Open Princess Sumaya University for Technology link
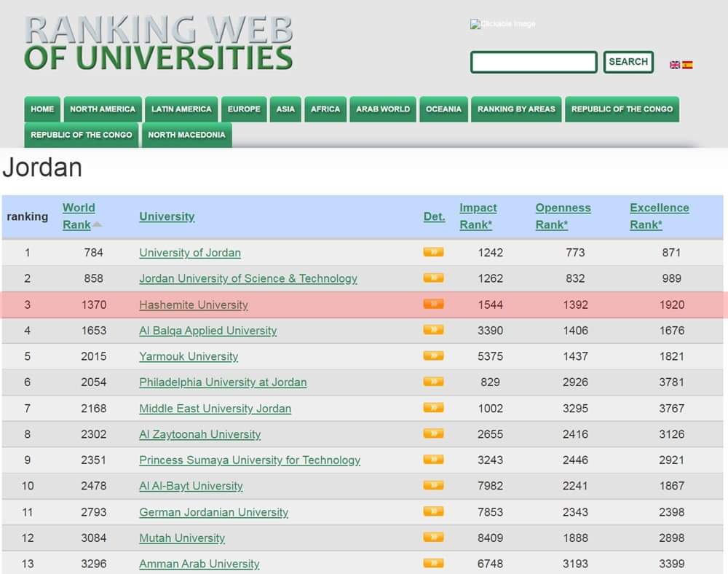728x574 pixels. [250, 460]
